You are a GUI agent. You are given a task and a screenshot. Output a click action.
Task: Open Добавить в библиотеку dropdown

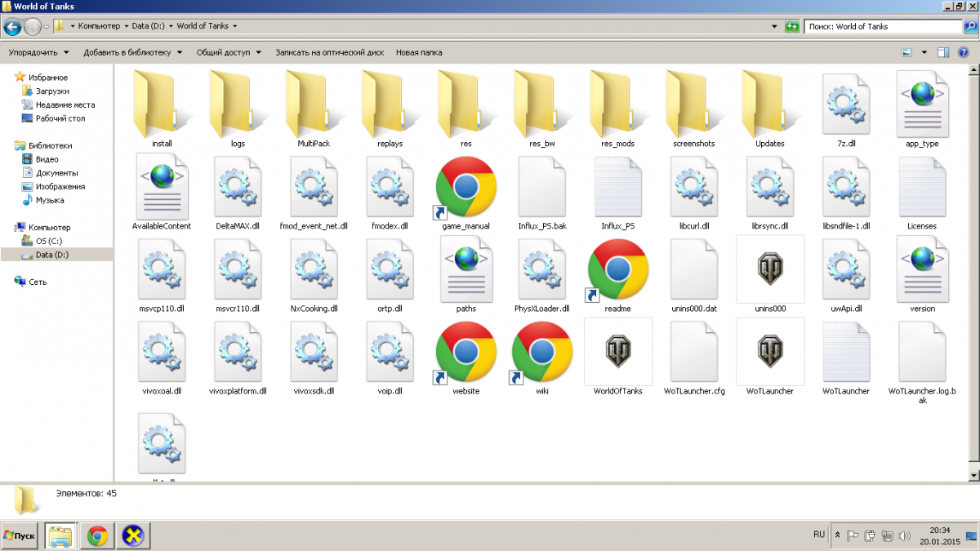[x=132, y=52]
